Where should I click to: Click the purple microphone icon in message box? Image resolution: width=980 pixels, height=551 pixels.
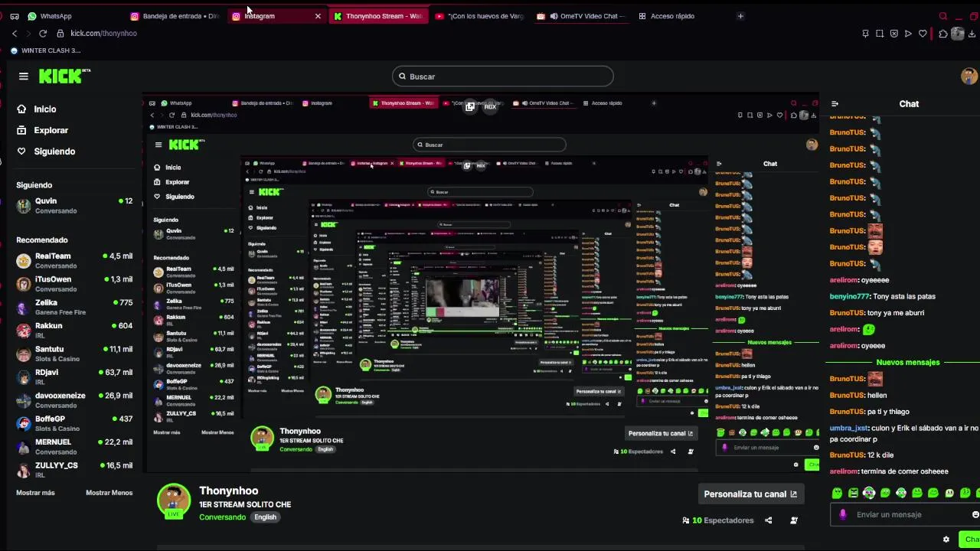(843, 514)
